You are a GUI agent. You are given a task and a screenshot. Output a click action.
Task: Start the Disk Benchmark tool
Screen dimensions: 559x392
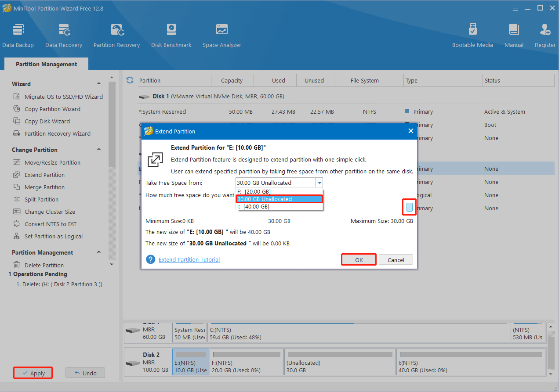point(171,36)
